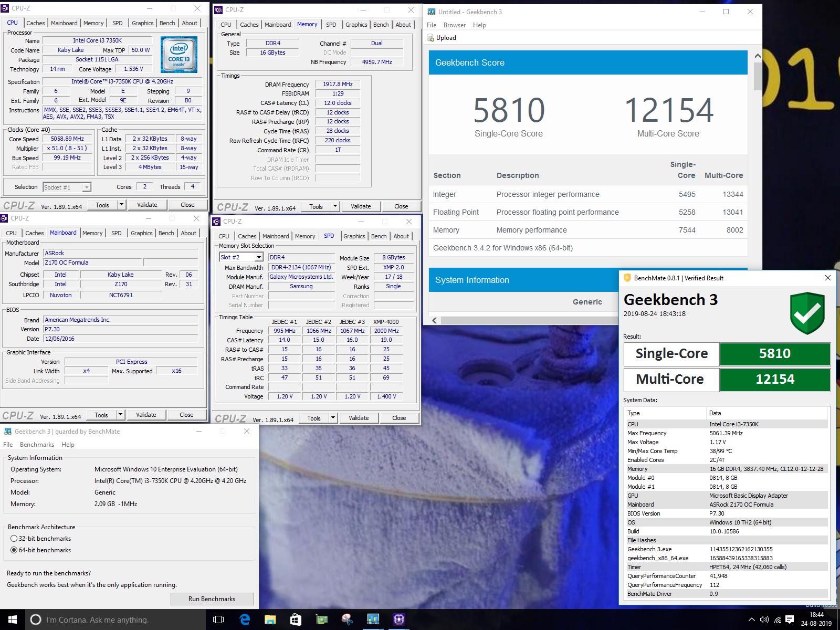Open the Tools dropdown arrow in SPD tab window
This screenshot has height=630, width=840.
click(333, 418)
